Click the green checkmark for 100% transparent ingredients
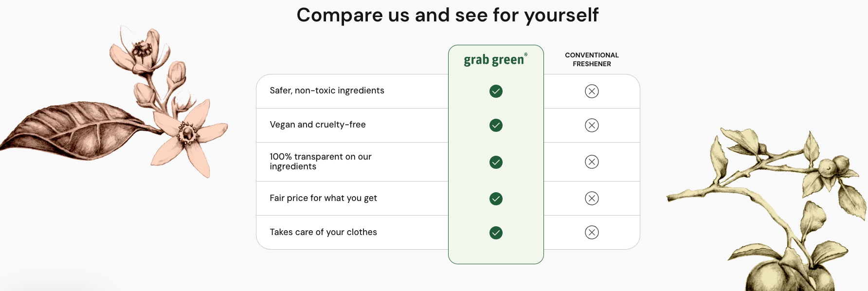The height and width of the screenshot is (291, 868). coord(496,162)
